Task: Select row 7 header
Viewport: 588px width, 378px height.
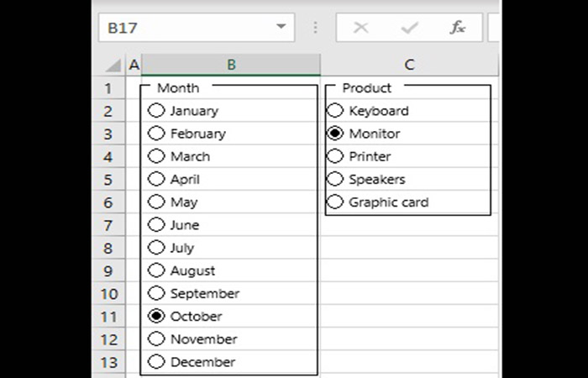Action: (x=108, y=225)
